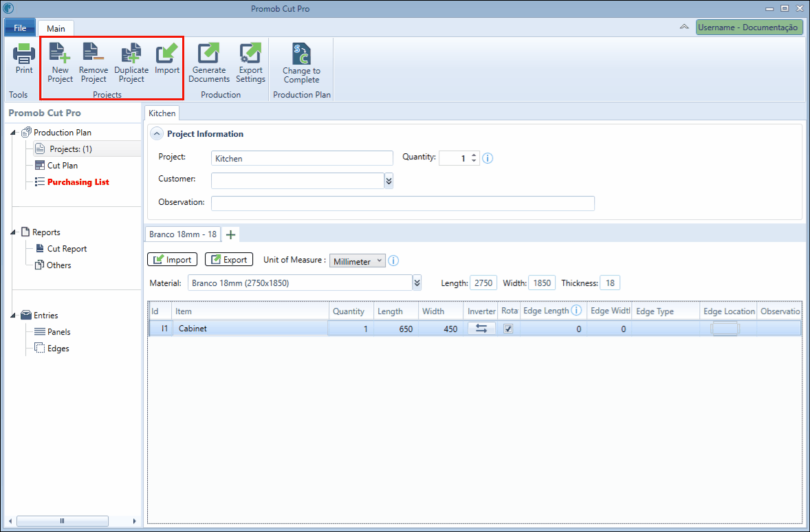
Task: Click the Promob logo in the title bar
Action: [8, 8]
